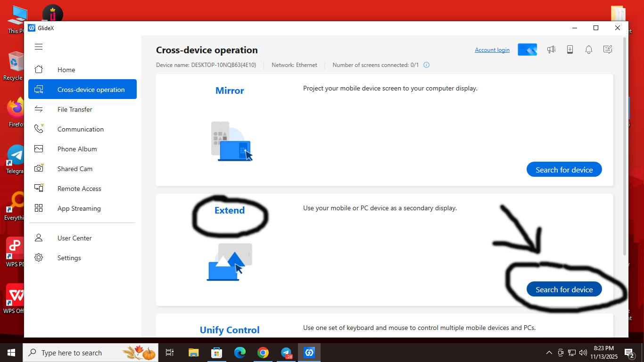Image resolution: width=644 pixels, height=362 pixels.
Task: Open the mobile app download icon
Action: pyautogui.click(x=570, y=49)
